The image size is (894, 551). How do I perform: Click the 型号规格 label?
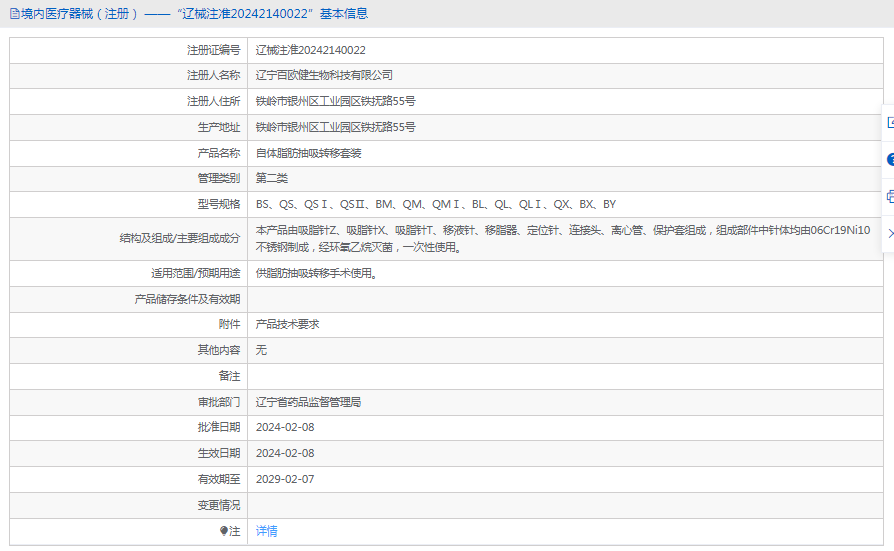coord(219,204)
